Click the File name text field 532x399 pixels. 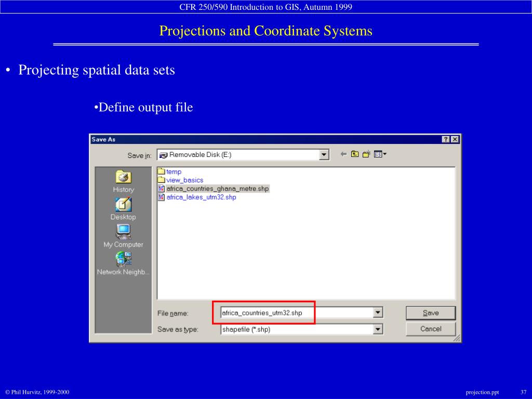(x=297, y=312)
